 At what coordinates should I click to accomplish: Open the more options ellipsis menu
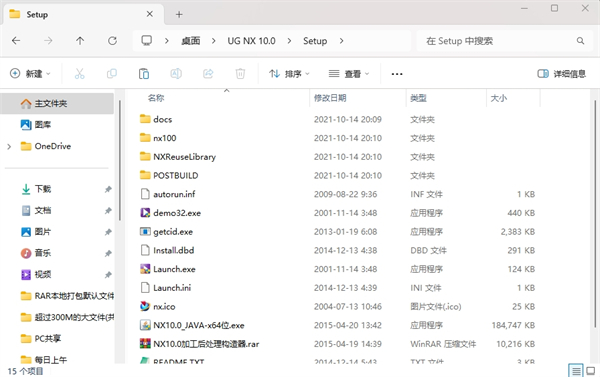coord(397,74)
